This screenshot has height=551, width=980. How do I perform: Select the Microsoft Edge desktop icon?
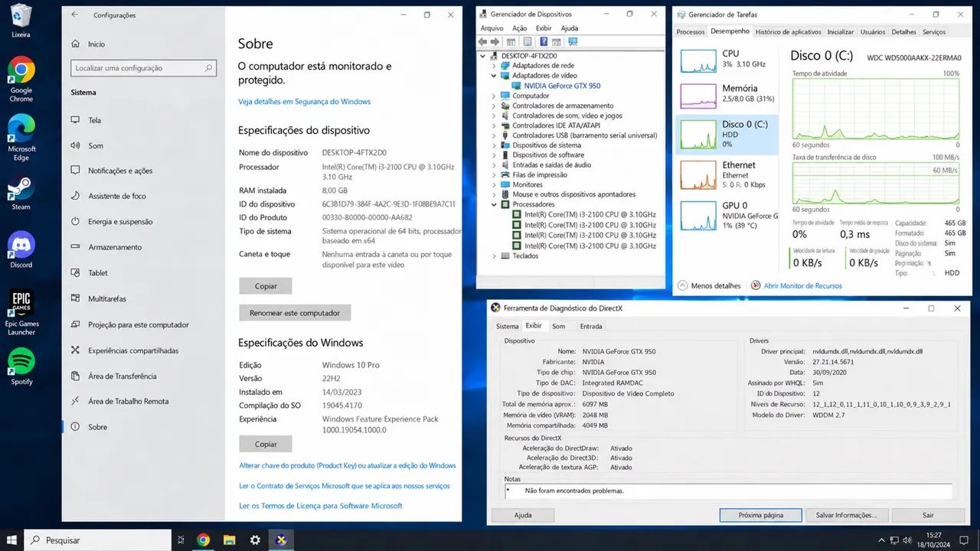coord(21,138)
